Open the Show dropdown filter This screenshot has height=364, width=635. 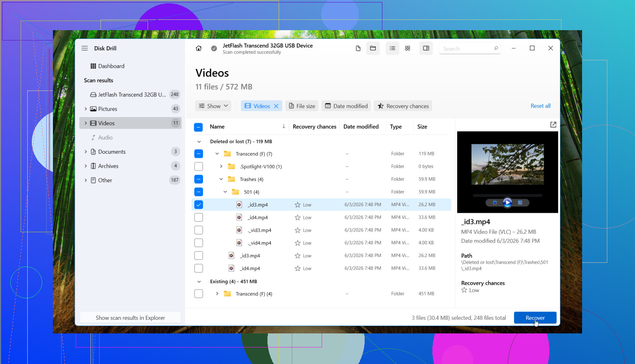click(x=213, y=106)
